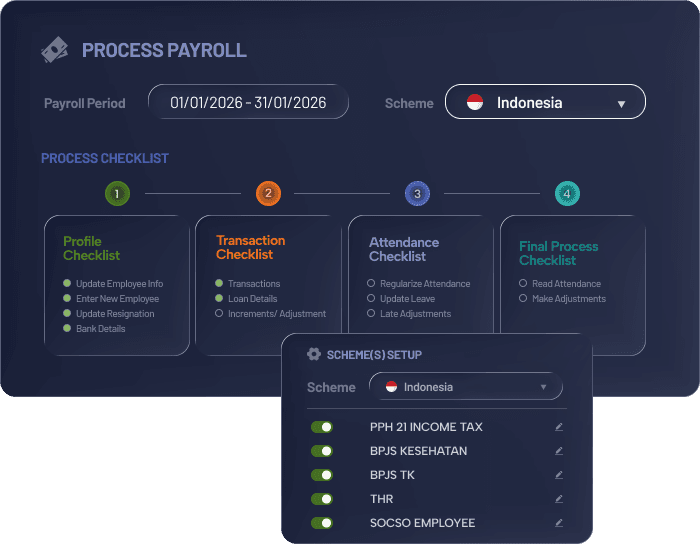This screenshot has height=544, width=700.
Task: Select step 3 blue circle
Action: [x=417, y=194]
